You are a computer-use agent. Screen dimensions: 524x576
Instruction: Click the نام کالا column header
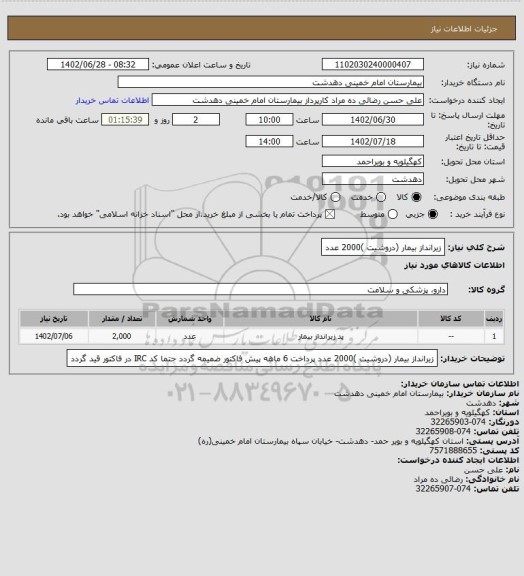(x=320, y=318)
